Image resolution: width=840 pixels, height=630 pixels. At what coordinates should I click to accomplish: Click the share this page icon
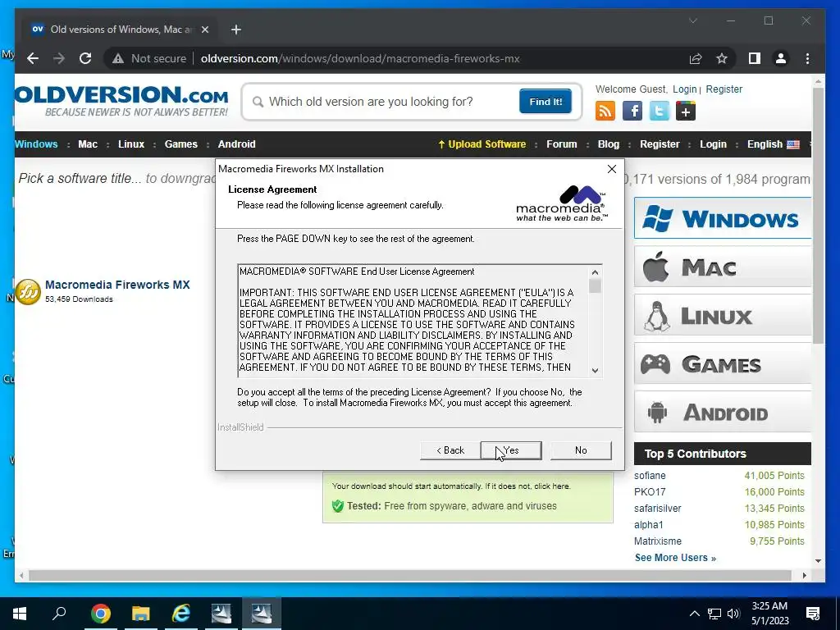[696, 58]
